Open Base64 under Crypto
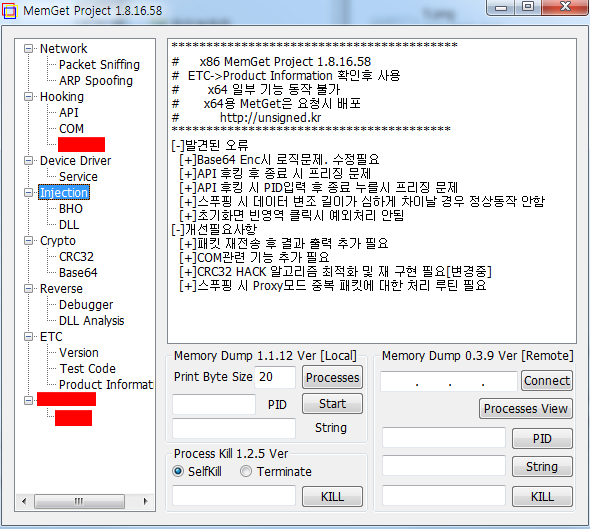The image size is (590, 529). point(78,272)
